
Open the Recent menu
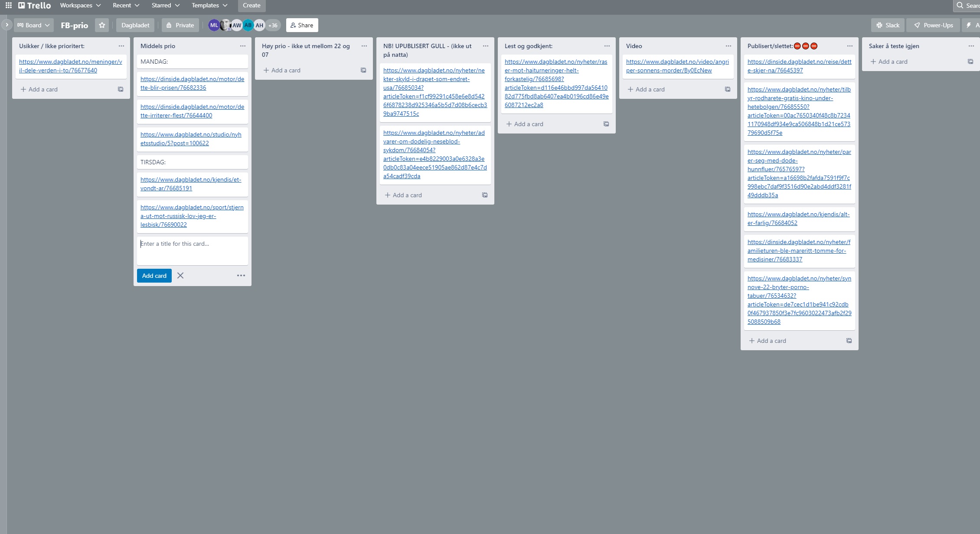[x=125, y=5]
